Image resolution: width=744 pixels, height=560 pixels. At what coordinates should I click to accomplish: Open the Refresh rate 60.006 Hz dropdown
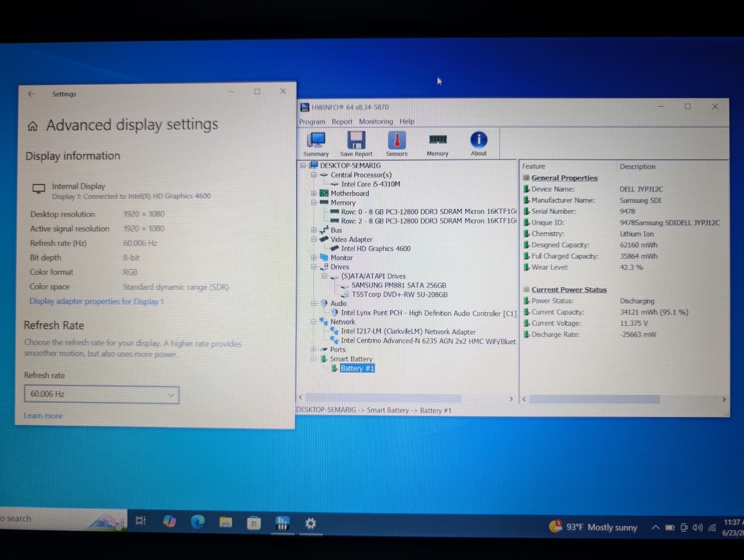click(x=102, y=394)
